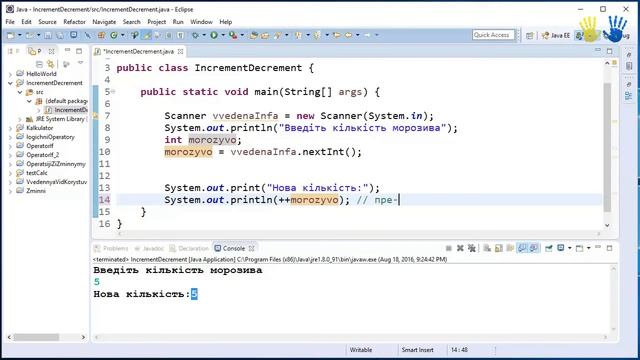Toggle Link with Editor in Package Explorer
This screenshot has width=640, height=360.
51,64
